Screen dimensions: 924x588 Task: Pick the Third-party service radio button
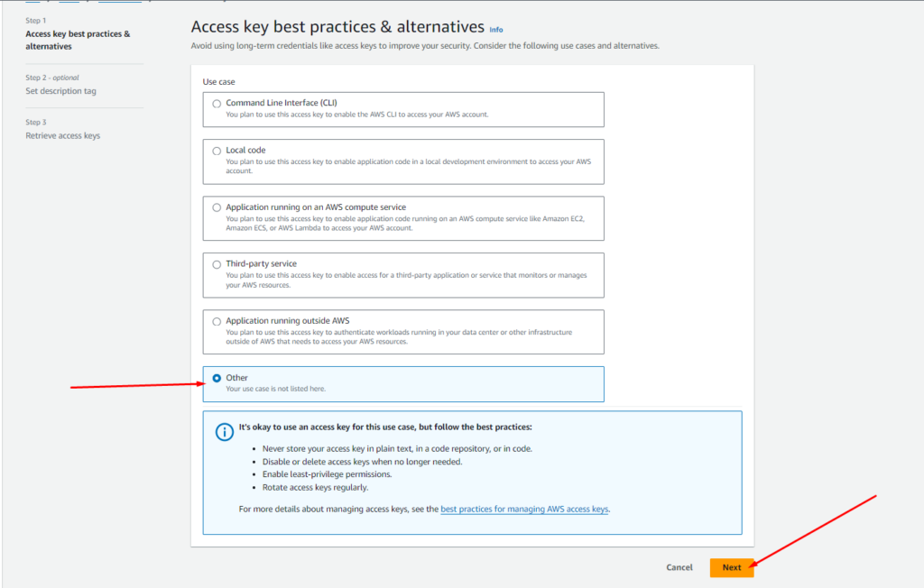pyautogui.click(x=217, y=264)
